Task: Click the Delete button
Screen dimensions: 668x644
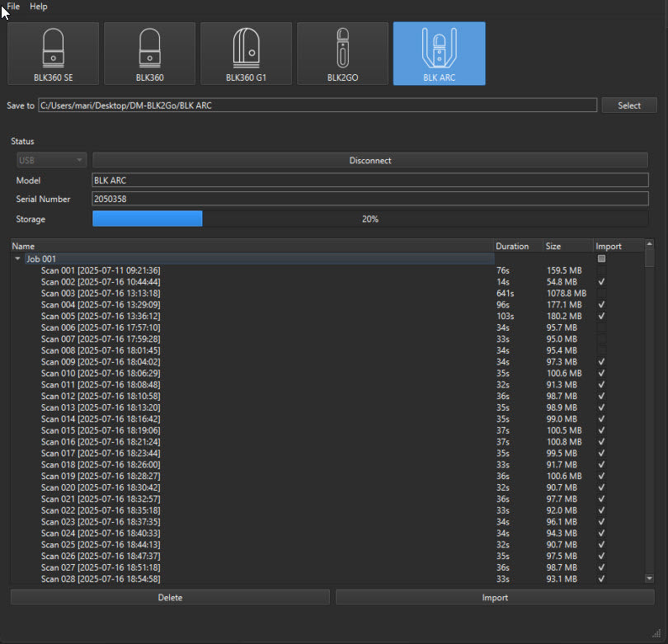Action: (170, 597)
